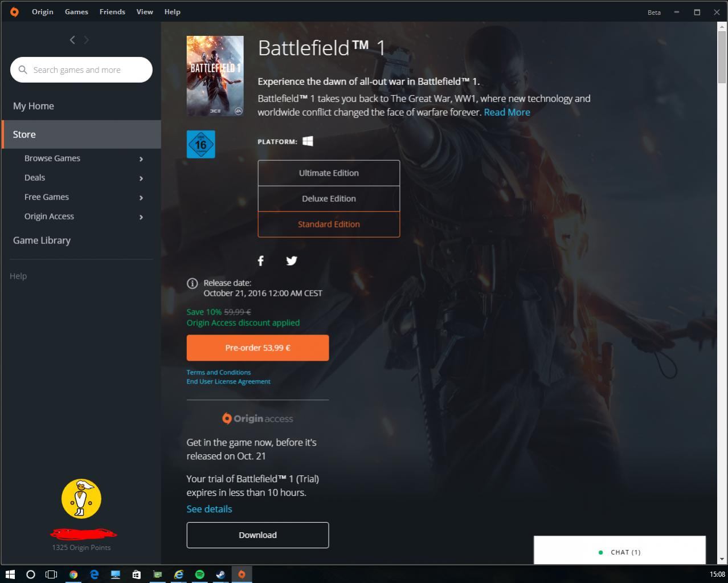The width and height of the screenshot is (728, 583).
Task: Click the Origin Access logo
Action: coord(257,418)
